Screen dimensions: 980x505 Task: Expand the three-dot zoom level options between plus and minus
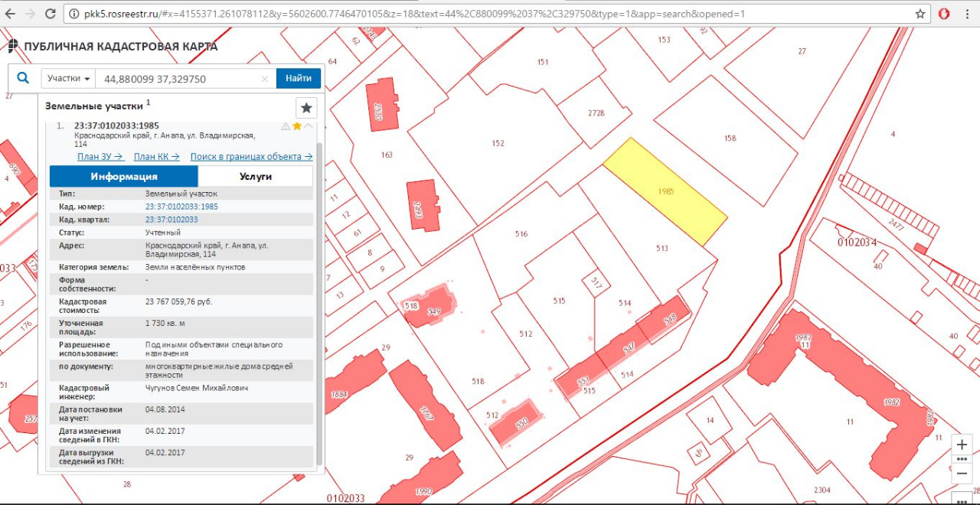pyautogui.click(x=962, y=459)
